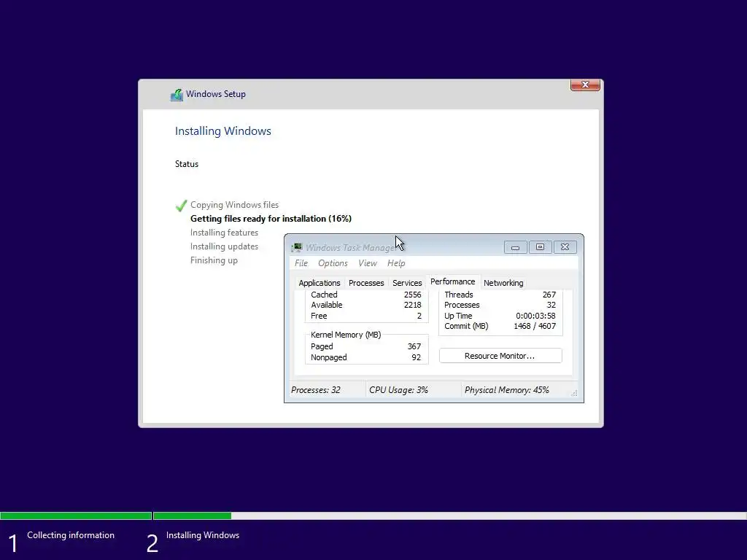Click the step 2 'Installing Windows' footer label
The width and height of the screenshot is (747, 560).
pos(203,535)
